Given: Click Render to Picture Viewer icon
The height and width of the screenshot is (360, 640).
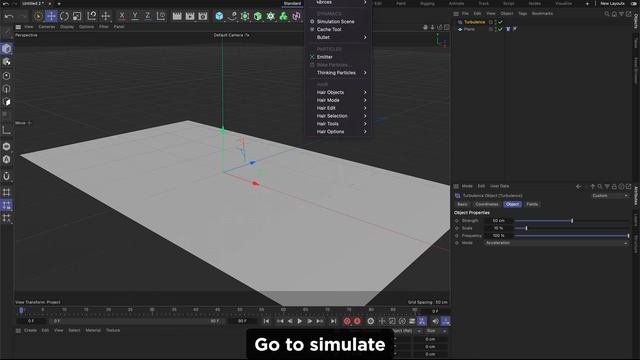Looking at the screenshot, I should pyautogui.click(x=190, y=16).
